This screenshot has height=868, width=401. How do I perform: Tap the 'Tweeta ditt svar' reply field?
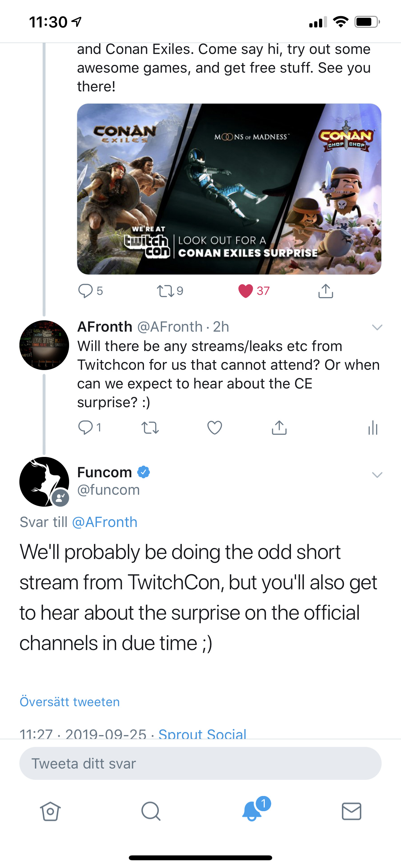[x=200, y=763]
